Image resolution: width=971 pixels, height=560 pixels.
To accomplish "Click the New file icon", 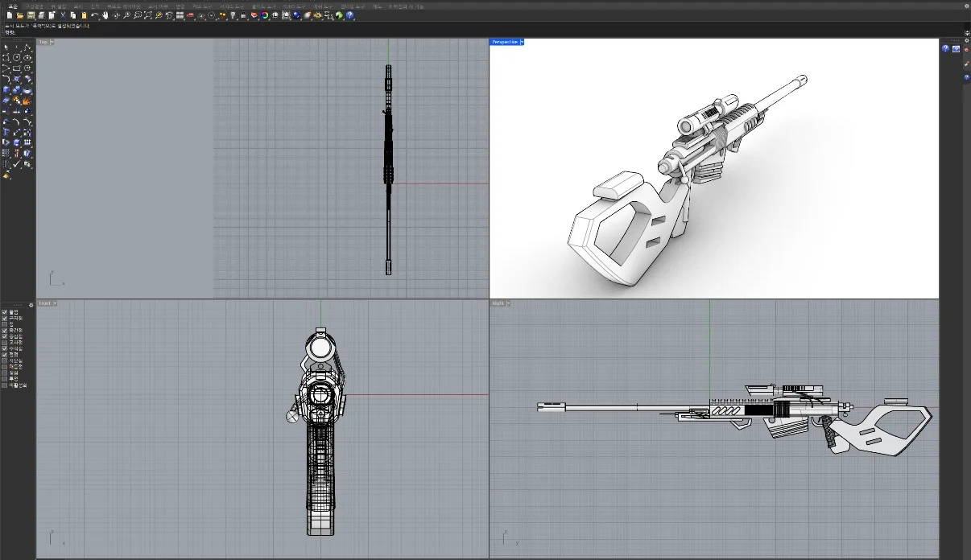I will point(10,15).
